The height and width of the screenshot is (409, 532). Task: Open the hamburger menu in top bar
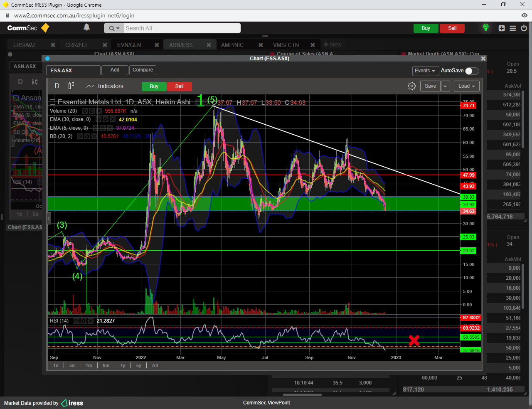tap(513, 28)
